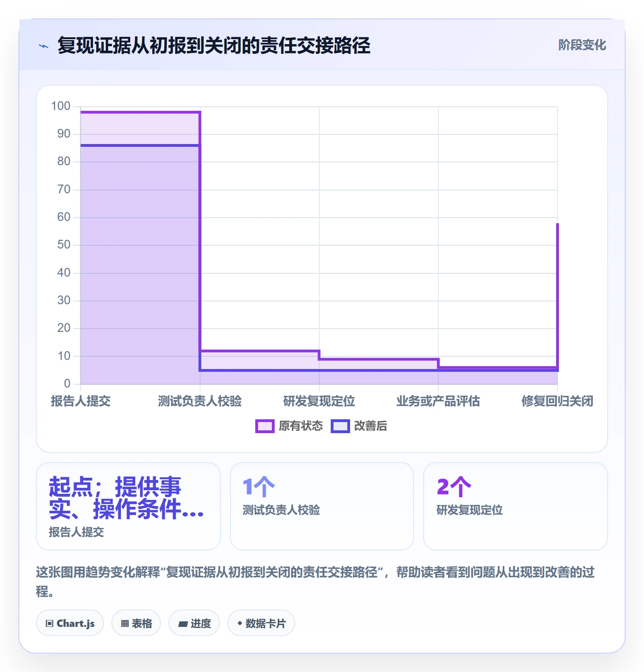The image size is (644, 672).
Task: Toggle the 原有状态 legend item
Action: coord(289,426)
